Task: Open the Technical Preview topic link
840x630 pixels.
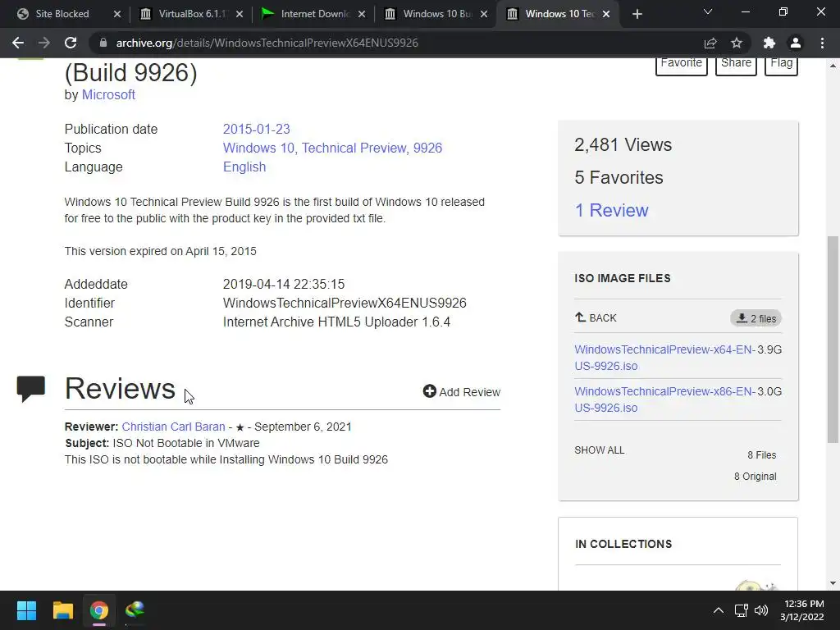Action: tap(354, 148)
